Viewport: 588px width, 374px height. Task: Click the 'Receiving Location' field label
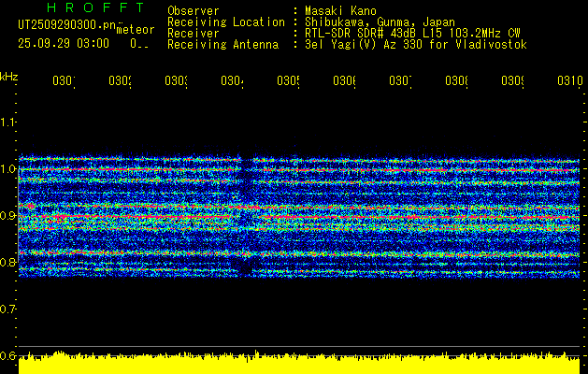point(226,22)
